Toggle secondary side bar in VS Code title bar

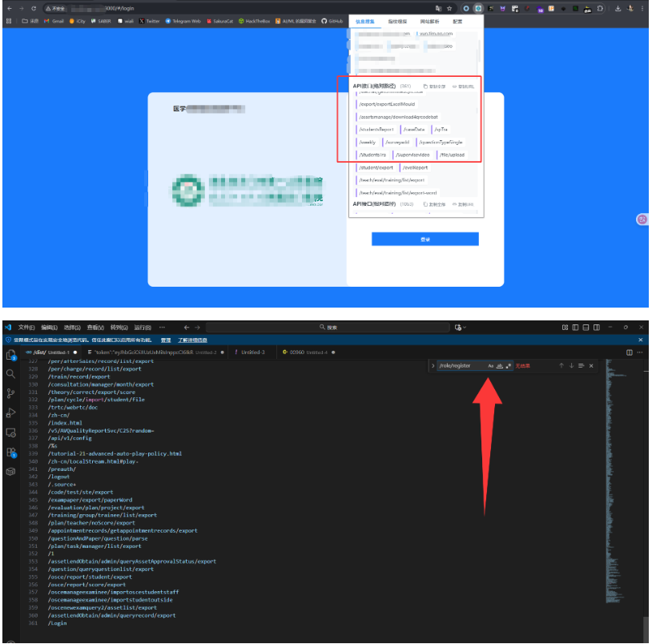pos(596,328)
